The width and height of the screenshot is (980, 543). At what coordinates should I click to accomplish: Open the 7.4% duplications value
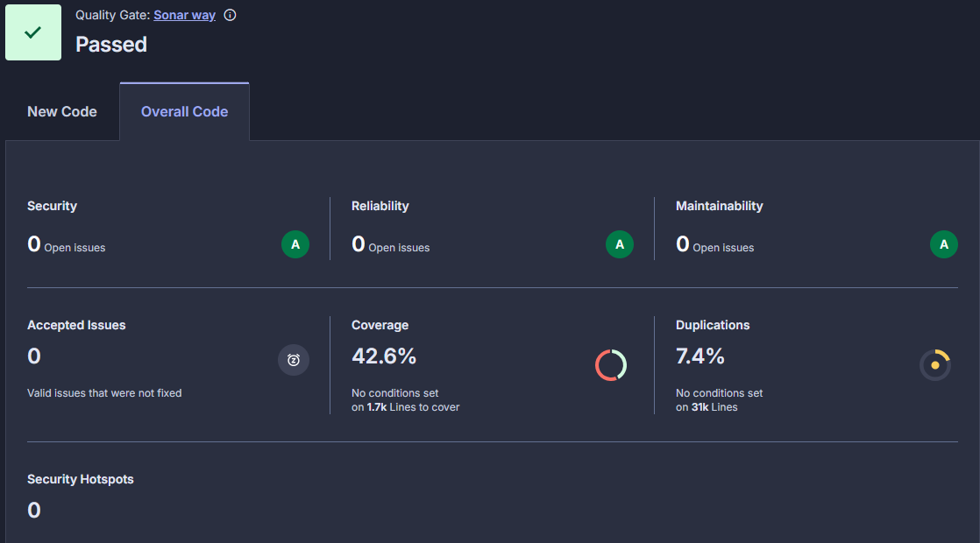[700, 356]
